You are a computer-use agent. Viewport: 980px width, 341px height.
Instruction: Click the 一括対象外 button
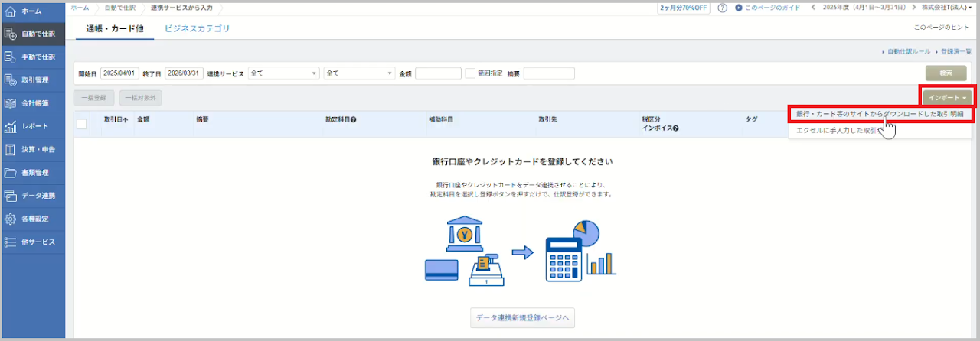[x=140, y=98]
